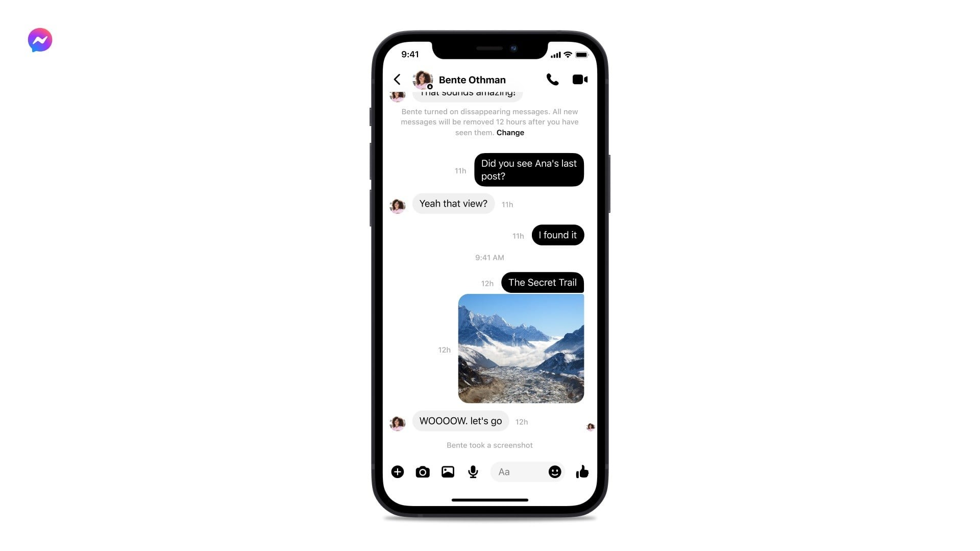Tap the back arrow to go back
Viewport: 980px width, 551px height.
coord(397,80)
